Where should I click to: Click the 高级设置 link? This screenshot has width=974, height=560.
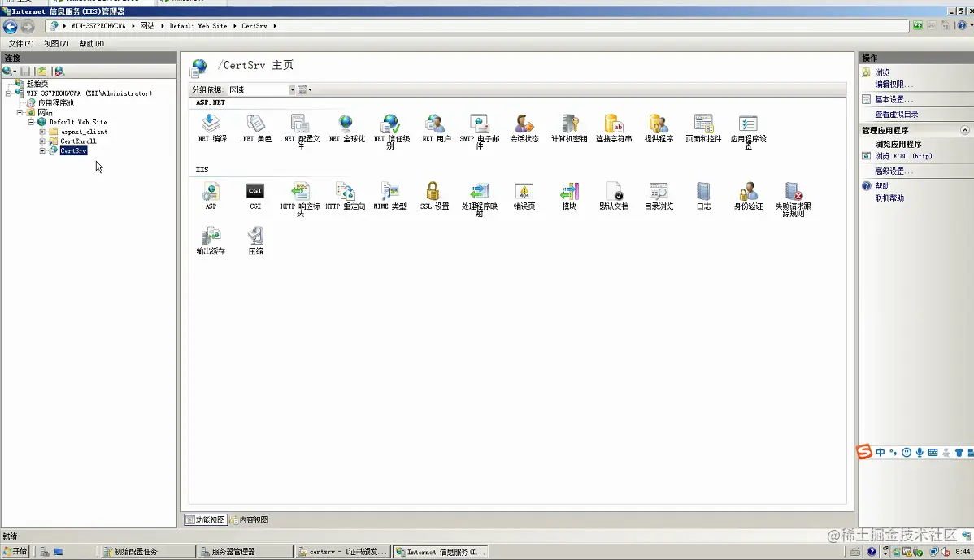tap(894, 171)
